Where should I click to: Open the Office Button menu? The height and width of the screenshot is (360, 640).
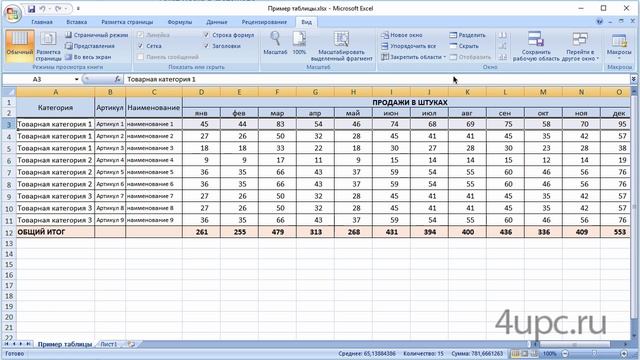tap(12, 13)
